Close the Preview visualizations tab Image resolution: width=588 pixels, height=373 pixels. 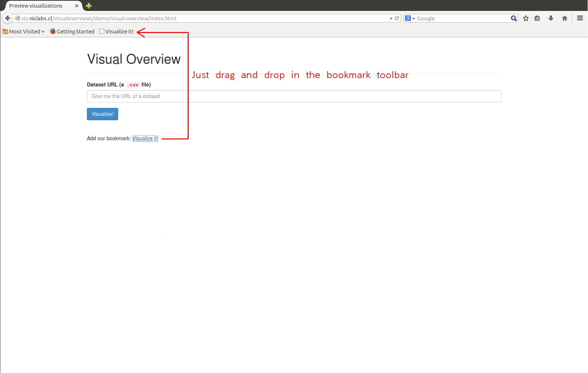point(76,6)
